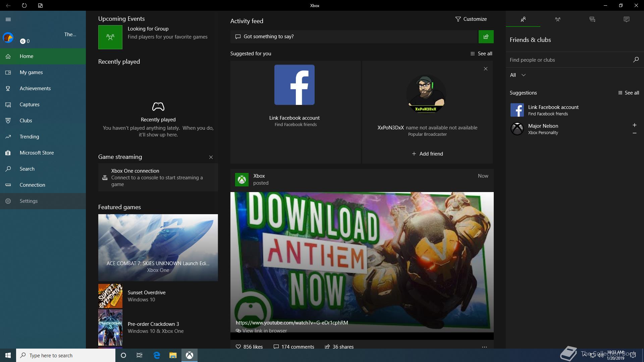
Task: Open File Explorer from taskbar
Action: point(173,355)
